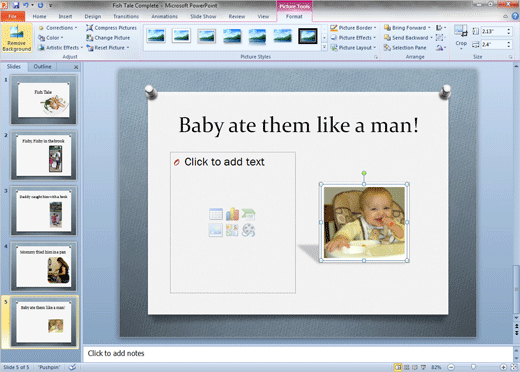Switch to the Slide Show ribbon tab
520x372 pixels.
(x=203, y=16)
